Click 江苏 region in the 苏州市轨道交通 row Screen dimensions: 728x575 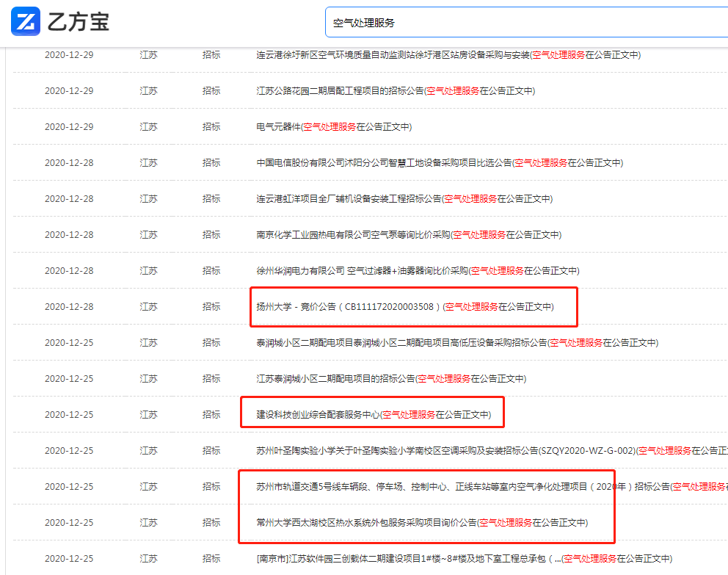tap(148, 487)
